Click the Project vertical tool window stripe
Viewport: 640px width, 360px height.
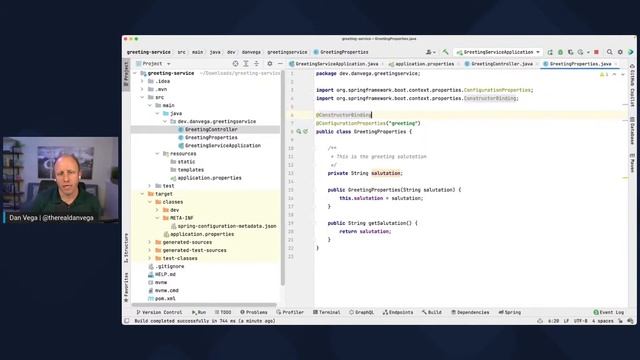pyautogui.click(x=126, y=73)
